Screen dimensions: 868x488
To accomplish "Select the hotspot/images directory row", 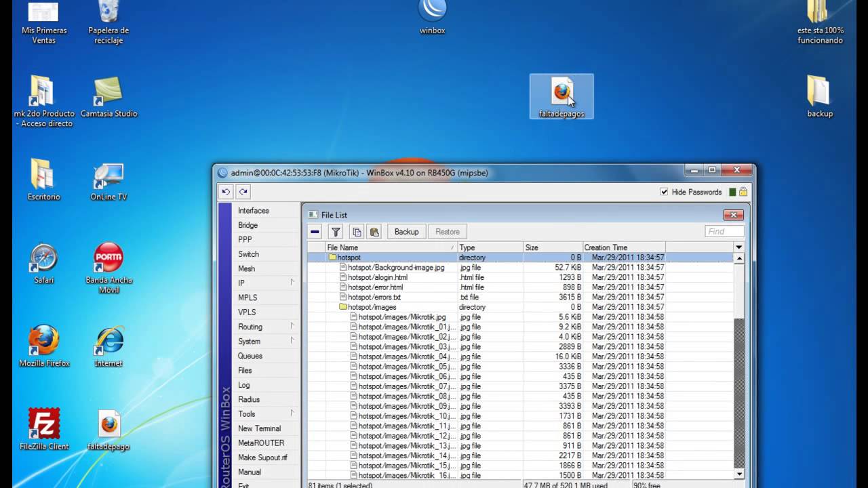I will click(520, 307).
